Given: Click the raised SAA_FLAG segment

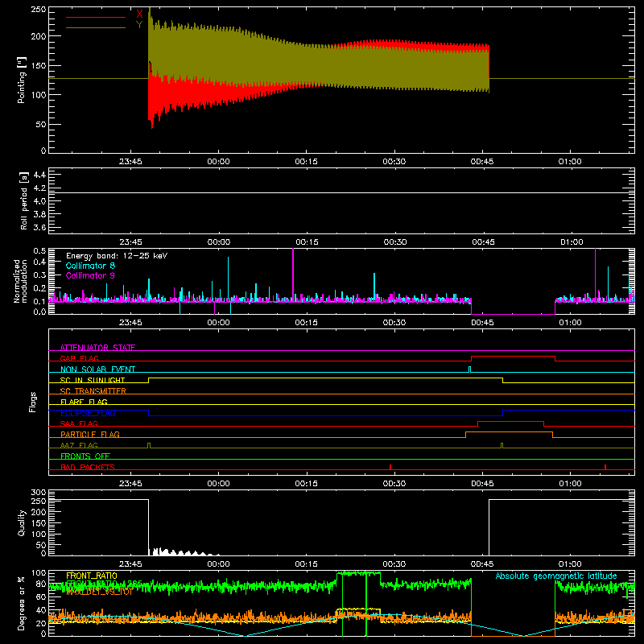Looking at the screenshot, I should click(x=511, y=421).
